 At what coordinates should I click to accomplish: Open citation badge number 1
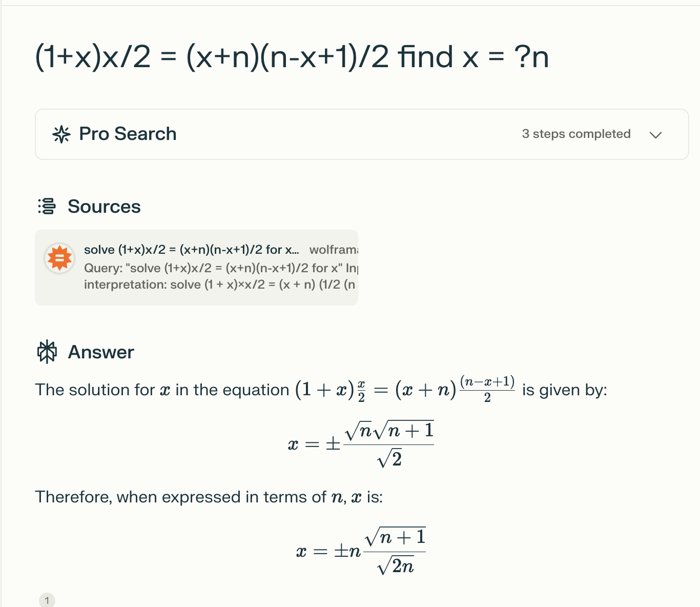click(47, 600)
